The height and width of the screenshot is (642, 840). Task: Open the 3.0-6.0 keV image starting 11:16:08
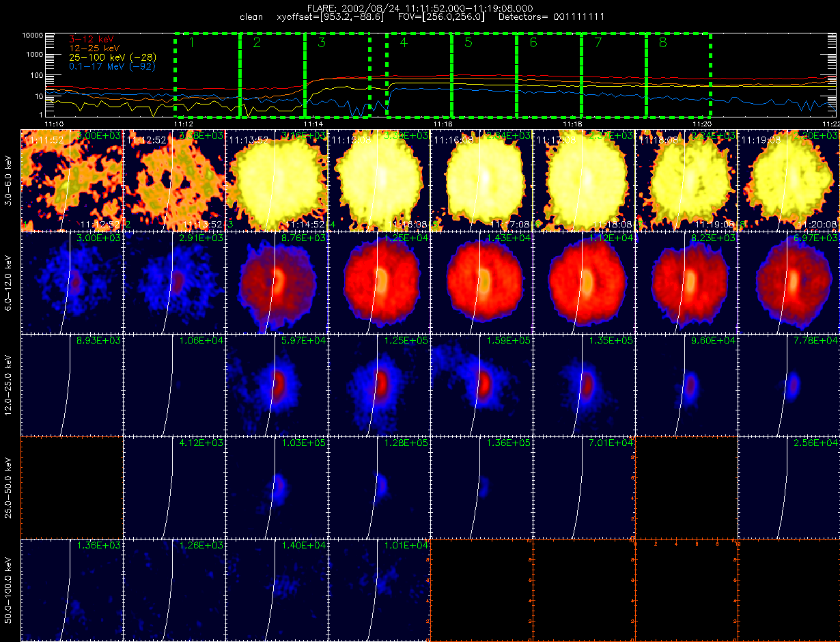coord(482,180)
